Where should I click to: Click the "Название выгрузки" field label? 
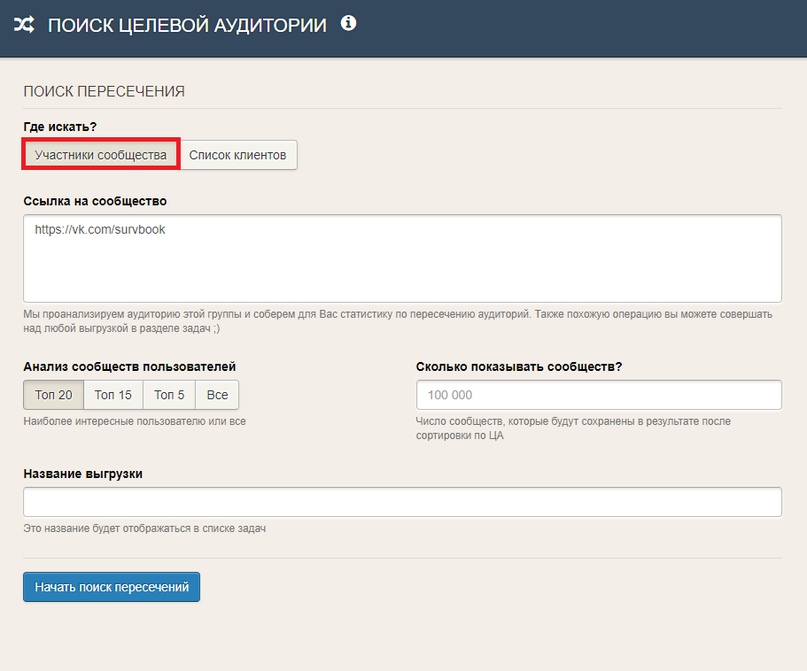[83, 473]
